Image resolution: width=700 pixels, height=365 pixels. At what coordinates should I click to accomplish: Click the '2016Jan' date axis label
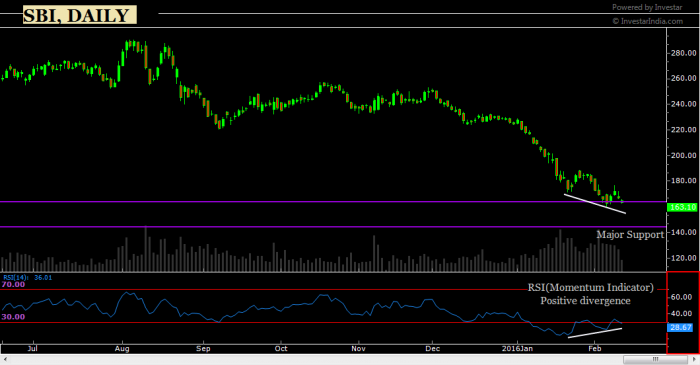pyautogui.click(x=517, y=348)
